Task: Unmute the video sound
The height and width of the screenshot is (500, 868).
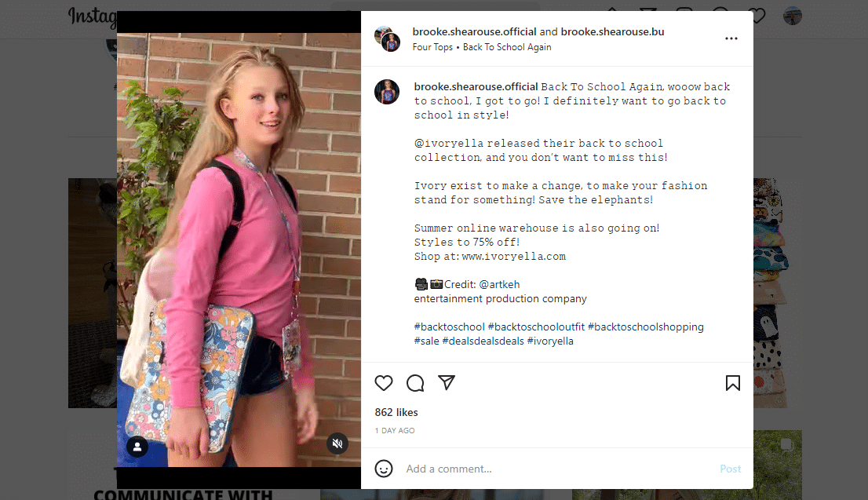Action: click(337, 443)
